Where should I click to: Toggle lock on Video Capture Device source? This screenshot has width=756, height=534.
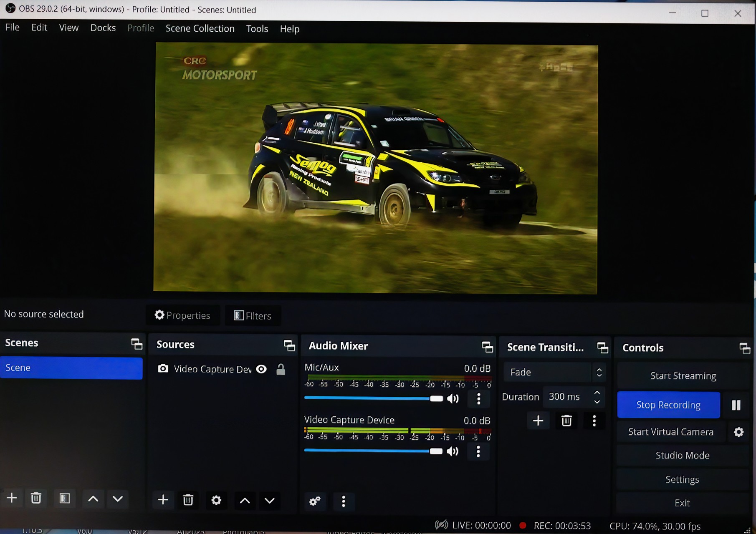281,369
